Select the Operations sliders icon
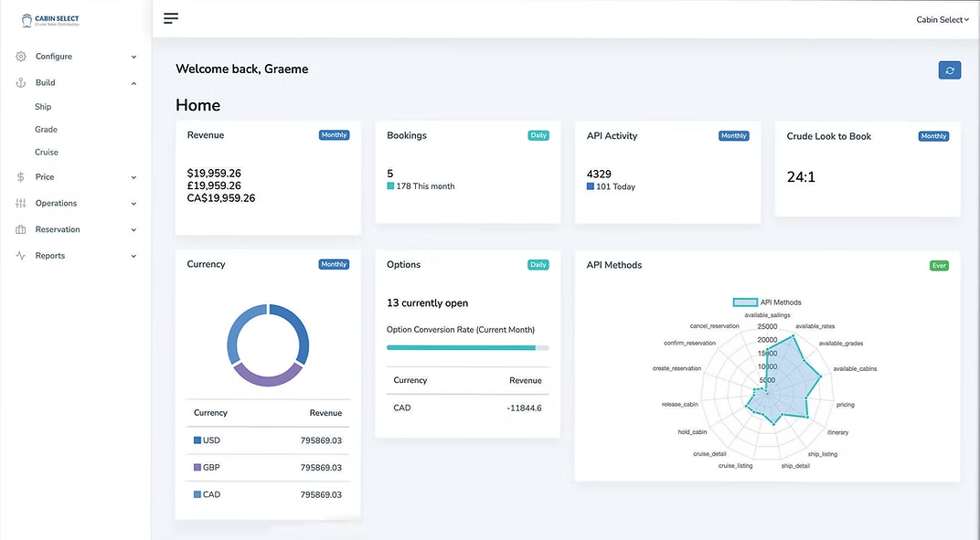The width and height of the screenshot is (980, 540). point(20,203)
